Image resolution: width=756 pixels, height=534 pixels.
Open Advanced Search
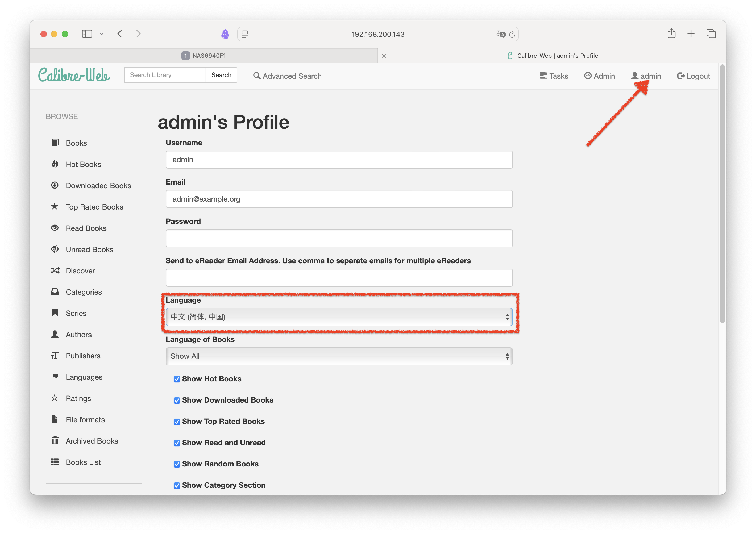coord(287,76)
